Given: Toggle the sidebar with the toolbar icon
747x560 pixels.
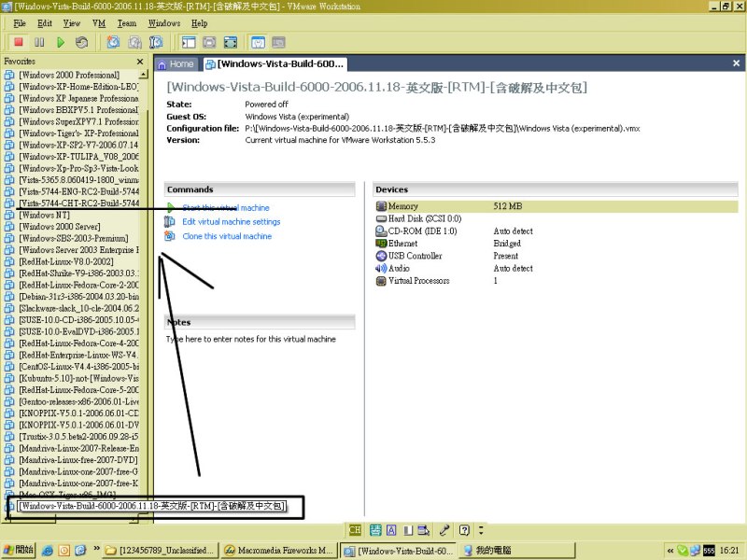Looking at the screenshot, I should (189, 42).
